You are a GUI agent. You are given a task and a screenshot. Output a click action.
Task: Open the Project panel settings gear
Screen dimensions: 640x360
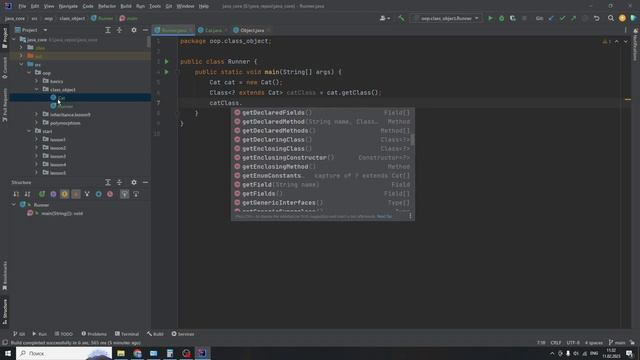pyautogui.click(x=134, y=30)
